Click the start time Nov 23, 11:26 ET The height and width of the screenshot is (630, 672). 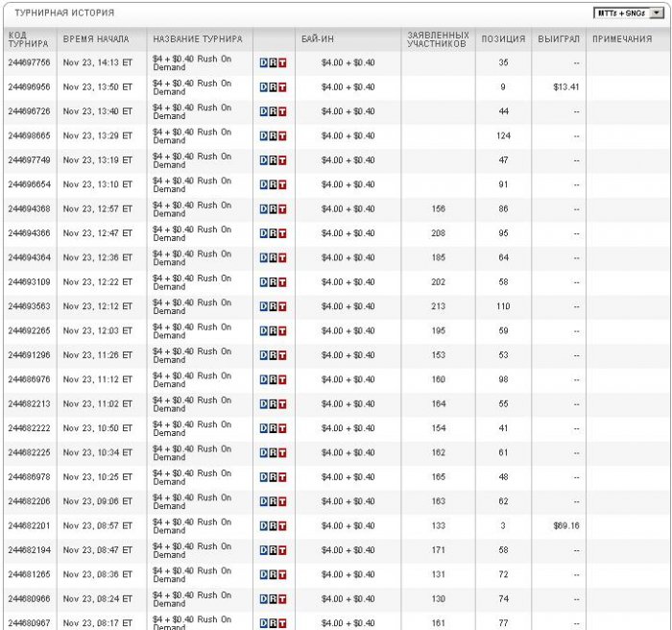[98, 355]
